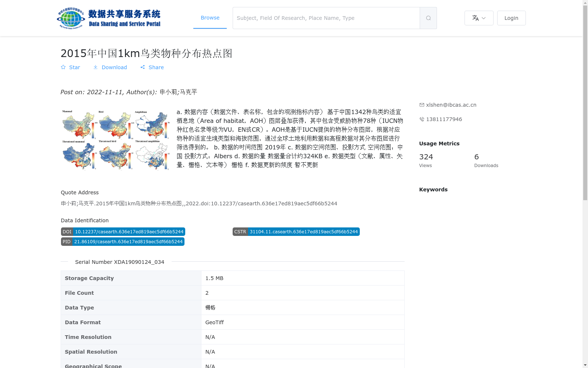Click the File Count value 2
Image resolution: width=588 pixels, height=368 pixels.
[207, 293]
